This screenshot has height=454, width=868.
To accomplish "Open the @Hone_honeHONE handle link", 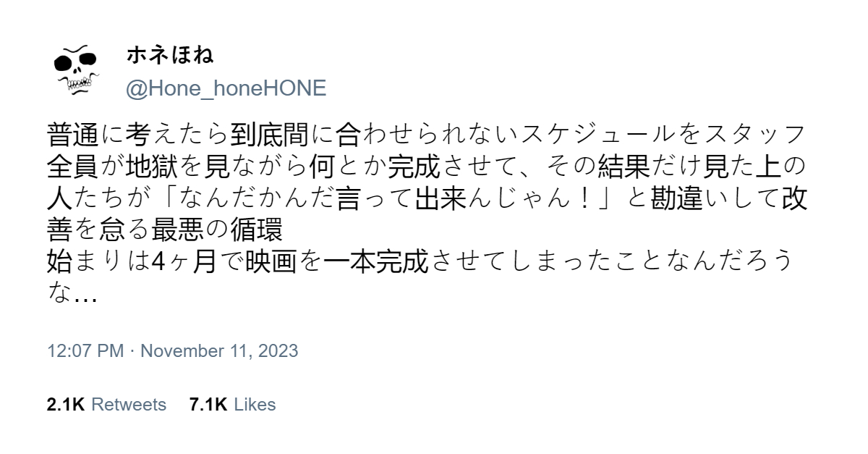I will (226, 88).
